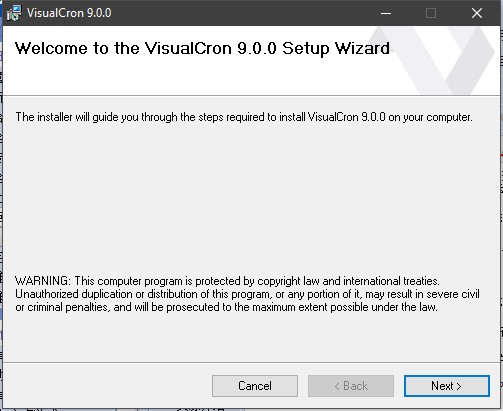Abort the setup using the Cancel button
The height and width of the screenshot is (411, 503).
[255, 386]
